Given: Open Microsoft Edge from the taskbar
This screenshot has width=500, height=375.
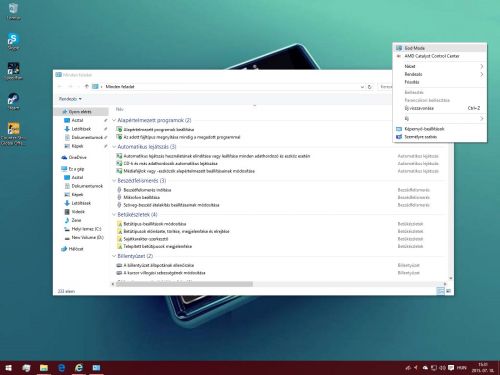Looking at the screenshot, I should (62, 368).
